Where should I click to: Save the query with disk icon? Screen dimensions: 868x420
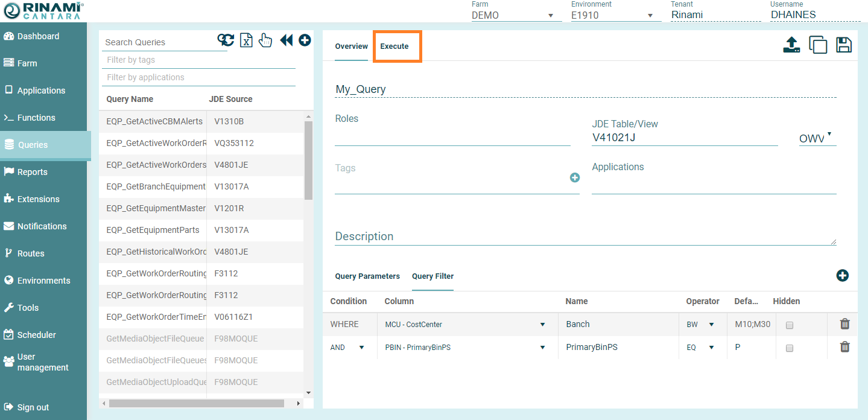click(843, 45)
